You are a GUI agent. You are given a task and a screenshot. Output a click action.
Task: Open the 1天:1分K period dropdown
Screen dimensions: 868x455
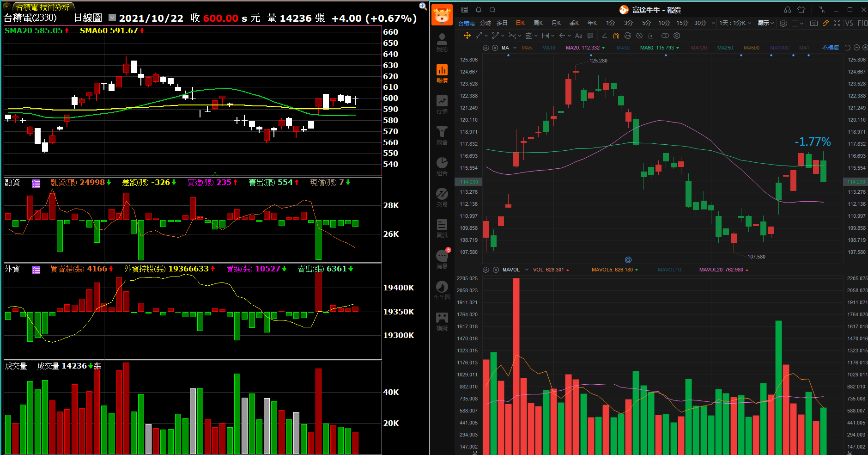(x=735, y=23)
